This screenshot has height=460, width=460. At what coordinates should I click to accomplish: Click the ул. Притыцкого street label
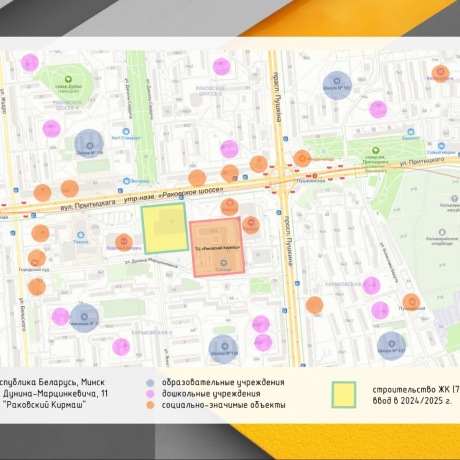tap(422, 162)
